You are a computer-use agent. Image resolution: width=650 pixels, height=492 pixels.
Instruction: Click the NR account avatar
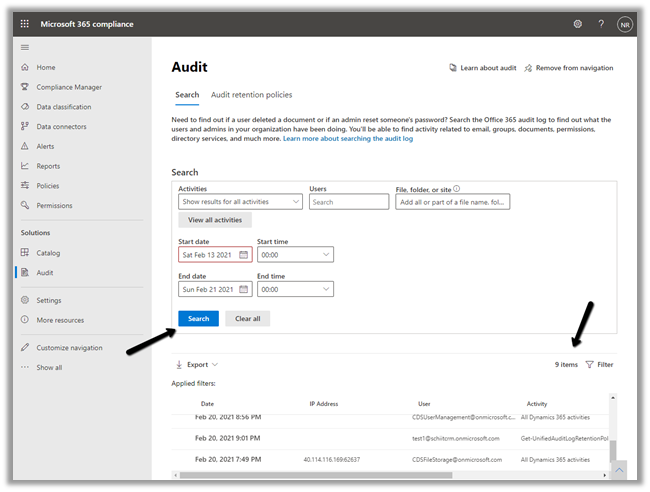point(625,24)
